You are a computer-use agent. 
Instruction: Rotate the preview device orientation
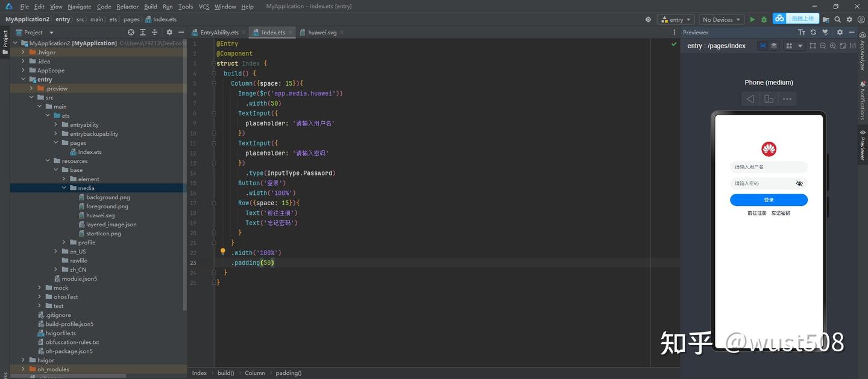pyautogui.click(x=769, y=99)
